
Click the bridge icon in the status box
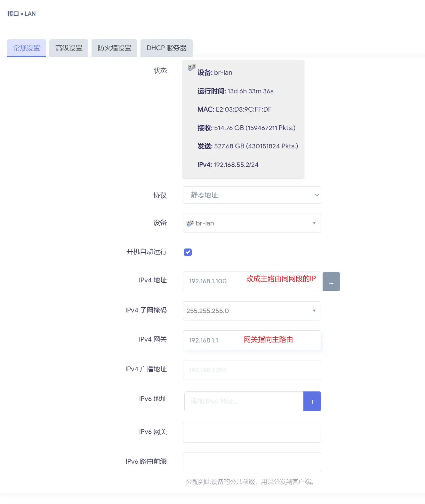tap(192, 67)
